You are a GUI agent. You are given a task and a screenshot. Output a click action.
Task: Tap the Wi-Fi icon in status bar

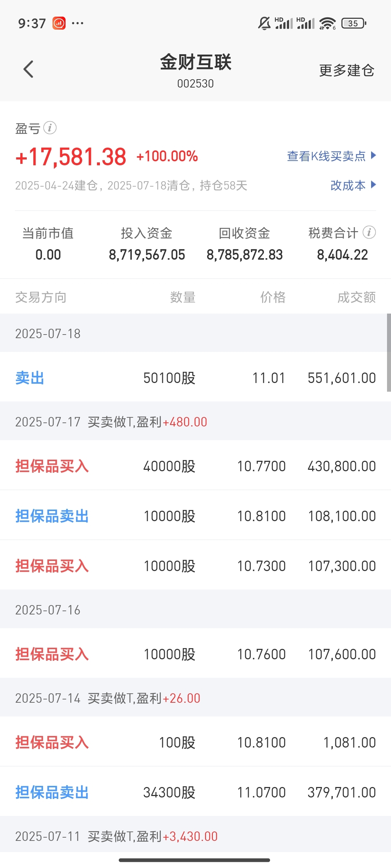tap(328, 24)
